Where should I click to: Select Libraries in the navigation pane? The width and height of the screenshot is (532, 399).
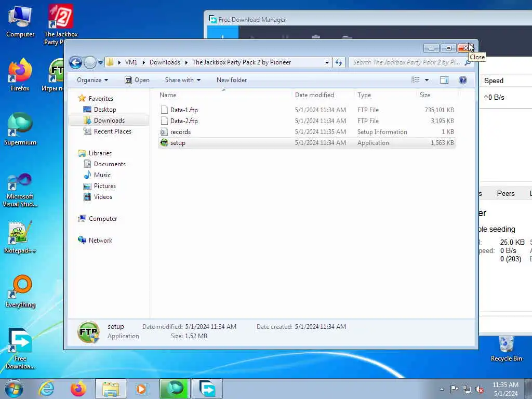pyautogui.click(x=100, y=153)
